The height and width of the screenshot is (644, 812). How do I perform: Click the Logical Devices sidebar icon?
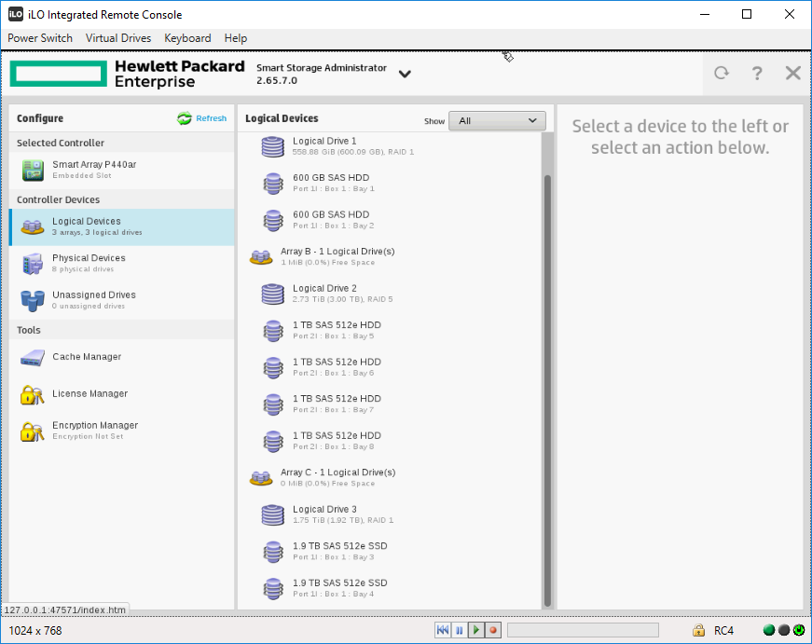click(x=32, y=227)
